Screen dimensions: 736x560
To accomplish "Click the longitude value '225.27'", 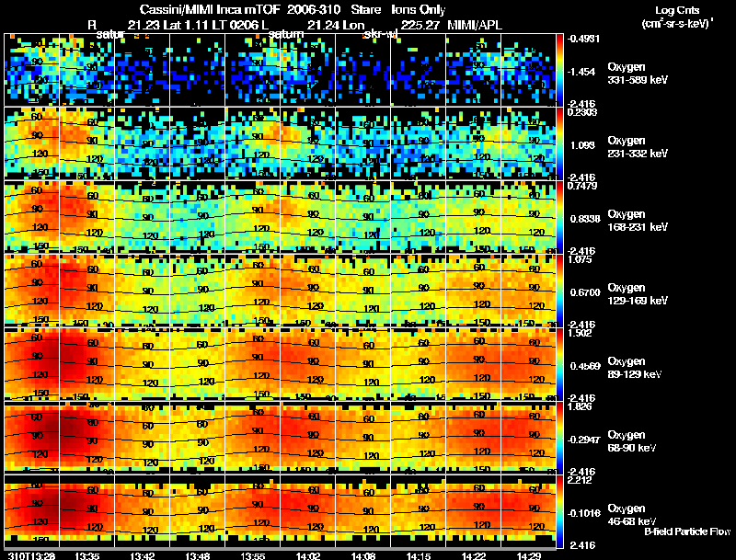I will coord(420,25).
